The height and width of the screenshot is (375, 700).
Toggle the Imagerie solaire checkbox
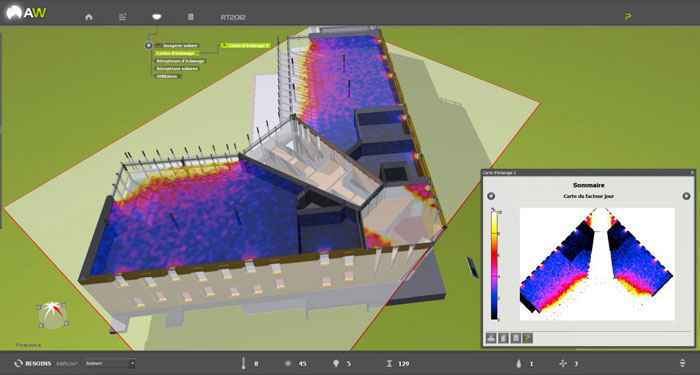(x=158, y=46)
